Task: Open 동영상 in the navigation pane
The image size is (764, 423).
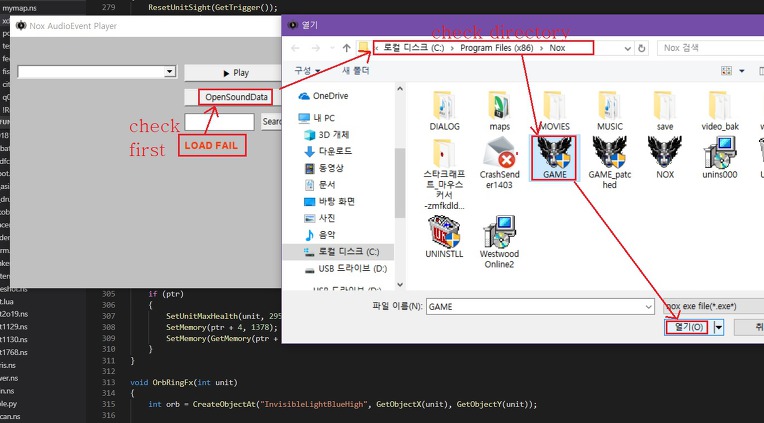Action: 324,168
